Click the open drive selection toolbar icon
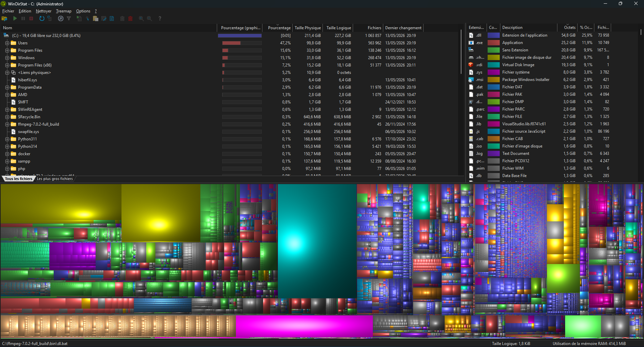The width and height of the screenshot is (644, 347). (x=5, y=18)
